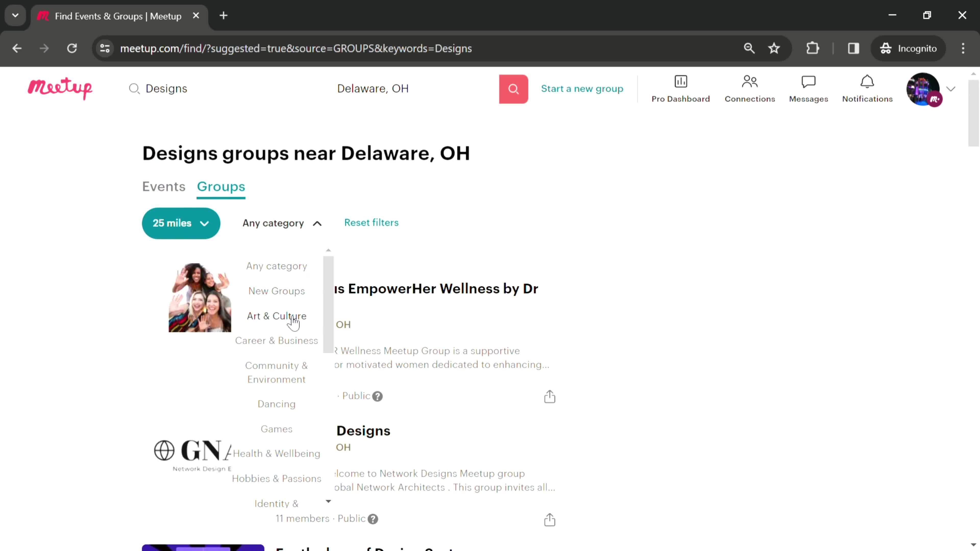This screenshot has width=980, height=551.
Task: Open Notifications bell
Action: click(867, 89)
